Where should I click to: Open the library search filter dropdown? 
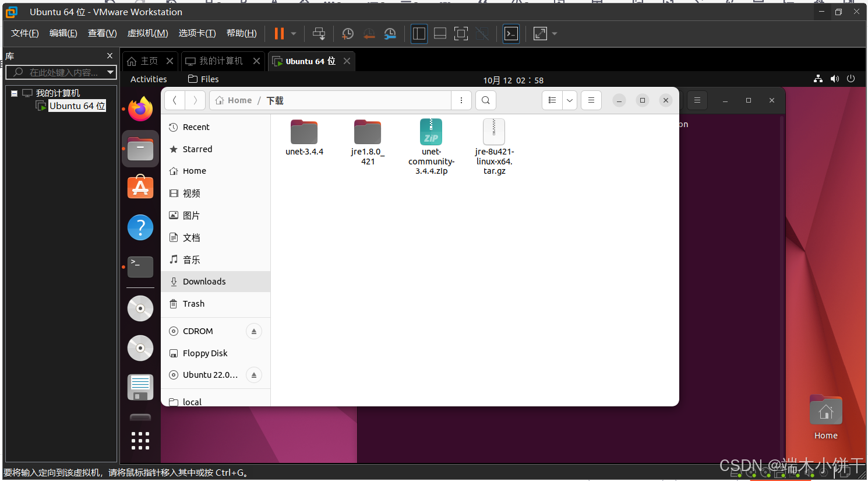[x=110, y=72]
